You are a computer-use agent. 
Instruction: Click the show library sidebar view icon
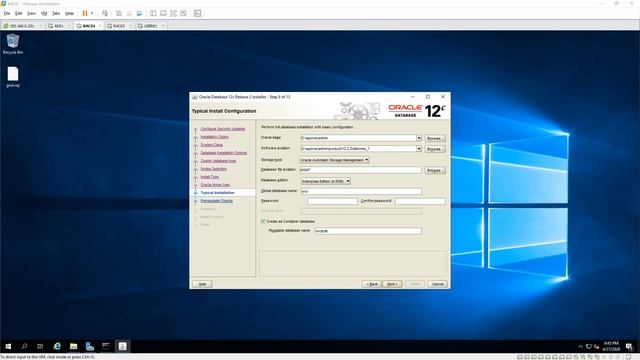click(153, 13)
